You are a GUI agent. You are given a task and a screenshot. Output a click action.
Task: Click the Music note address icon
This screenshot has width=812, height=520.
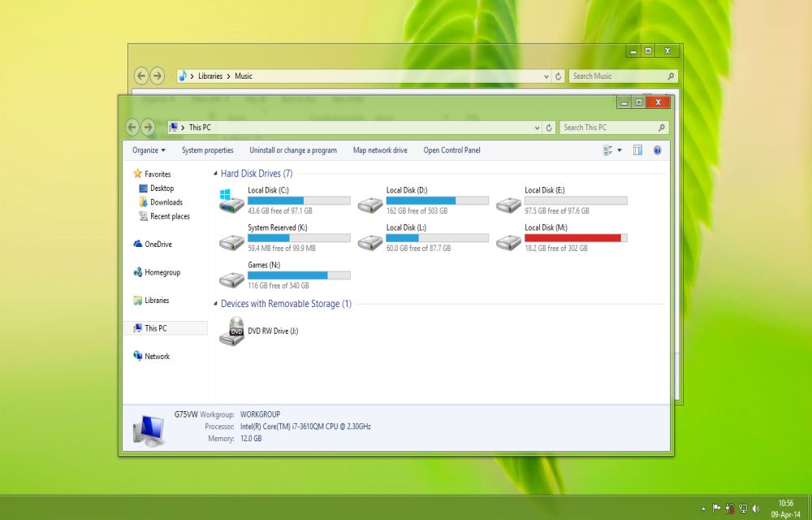click(x=182, y=76)
